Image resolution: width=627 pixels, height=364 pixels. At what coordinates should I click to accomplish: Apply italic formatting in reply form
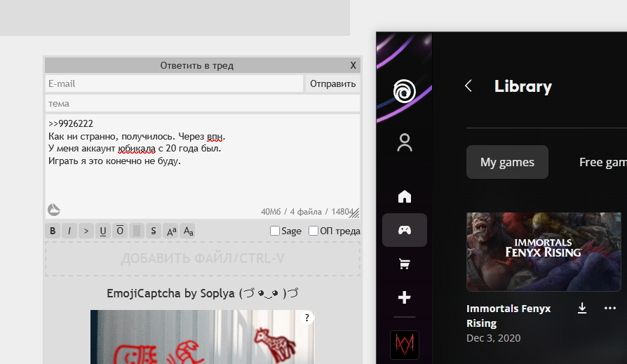69,231
